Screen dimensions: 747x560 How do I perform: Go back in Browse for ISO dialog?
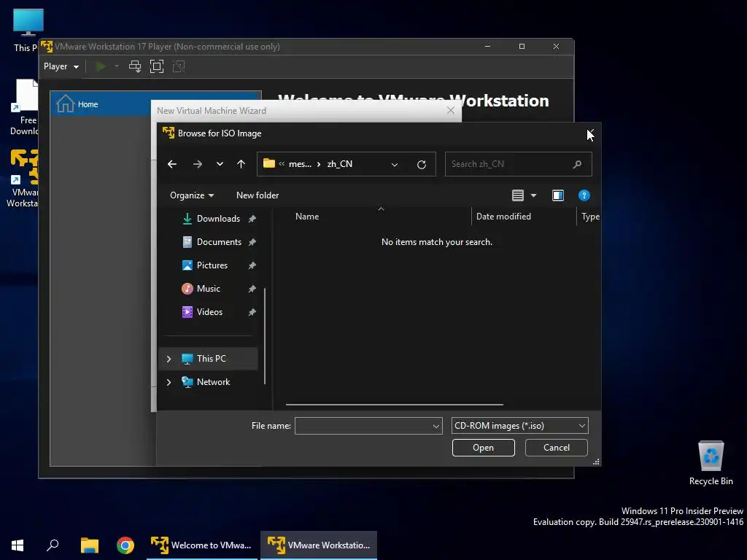coord(172,164)
